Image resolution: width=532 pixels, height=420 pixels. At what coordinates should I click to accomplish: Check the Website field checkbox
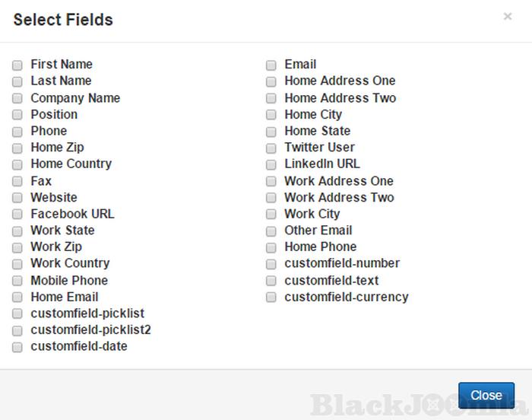coord(17,198)
